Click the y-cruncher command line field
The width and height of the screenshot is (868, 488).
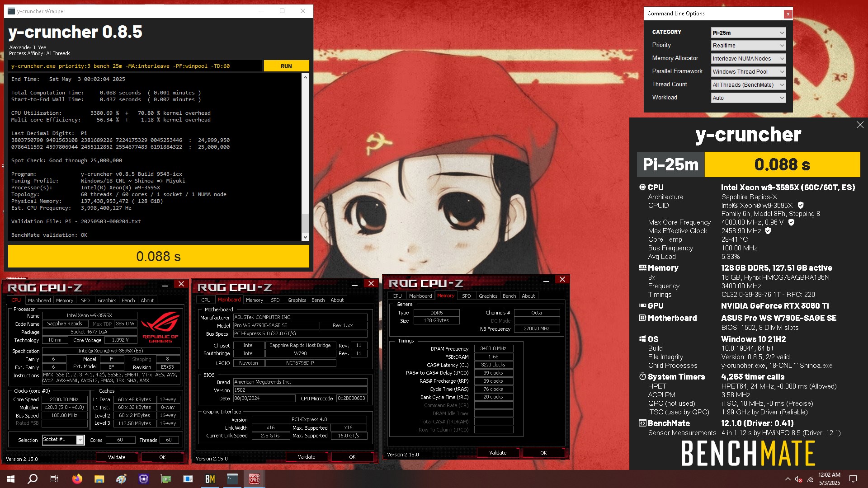(135, 66)
